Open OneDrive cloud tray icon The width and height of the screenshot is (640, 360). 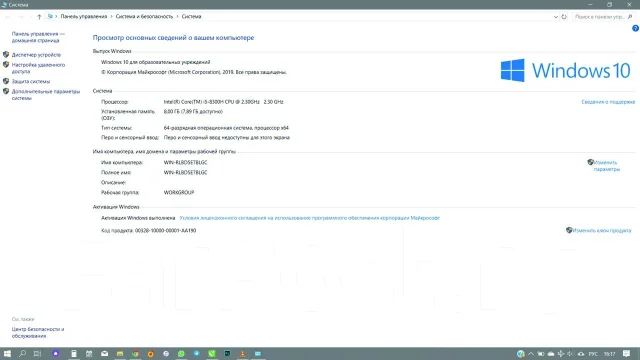(x=551, y=353)
